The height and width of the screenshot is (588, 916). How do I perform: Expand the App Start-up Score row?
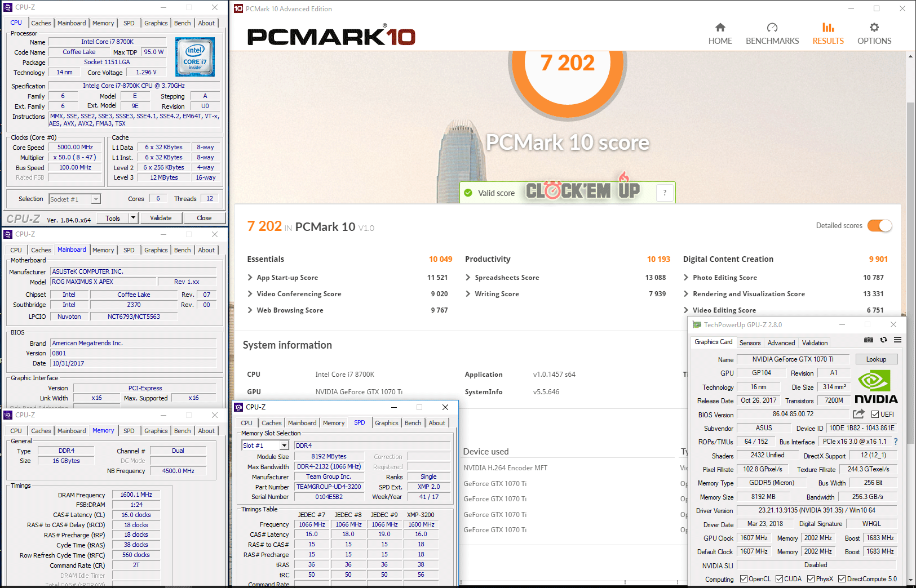pos(250,278)
